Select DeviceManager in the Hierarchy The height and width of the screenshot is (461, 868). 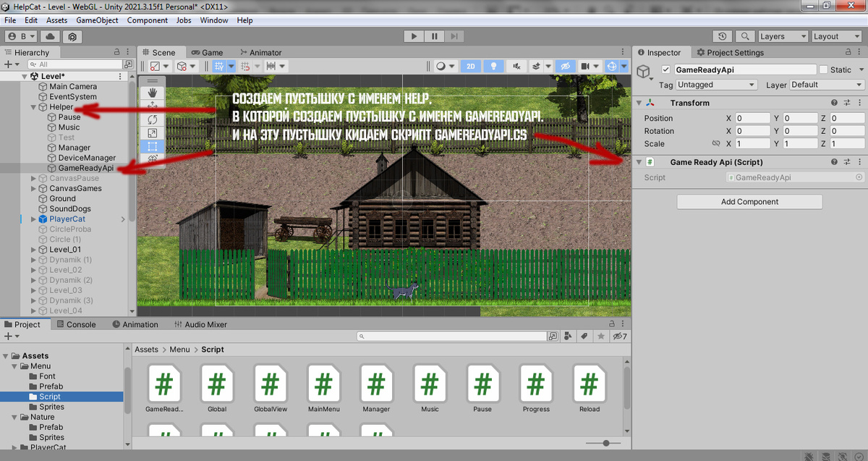click(87, 158)
